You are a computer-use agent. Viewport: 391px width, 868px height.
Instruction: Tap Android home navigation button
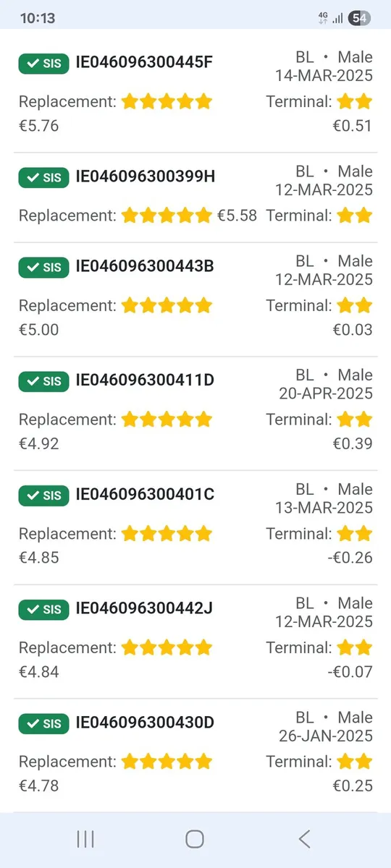coord(195,839)
